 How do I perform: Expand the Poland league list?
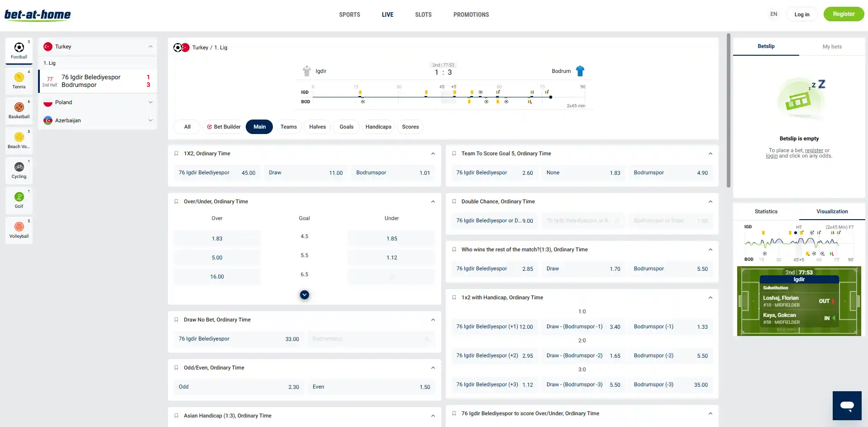151,102
